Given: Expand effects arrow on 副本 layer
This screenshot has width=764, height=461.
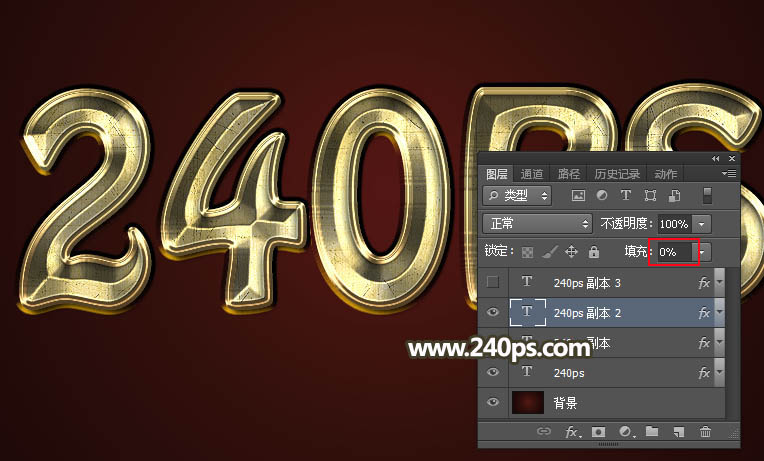Looking at the screenshot, I should coord(720,343).
